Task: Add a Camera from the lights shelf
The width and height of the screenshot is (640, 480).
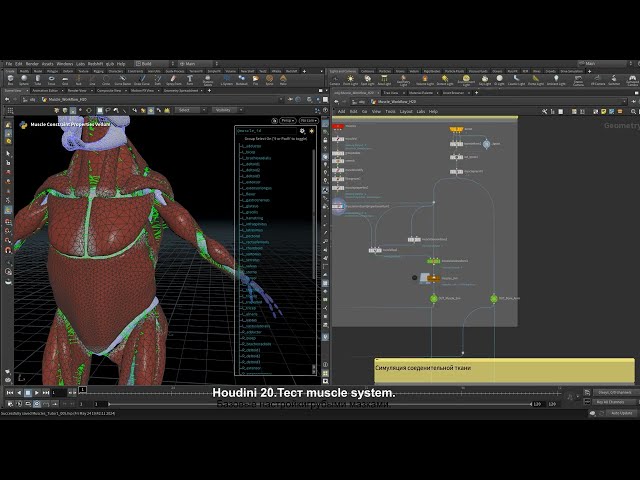Action: point(335,80)
